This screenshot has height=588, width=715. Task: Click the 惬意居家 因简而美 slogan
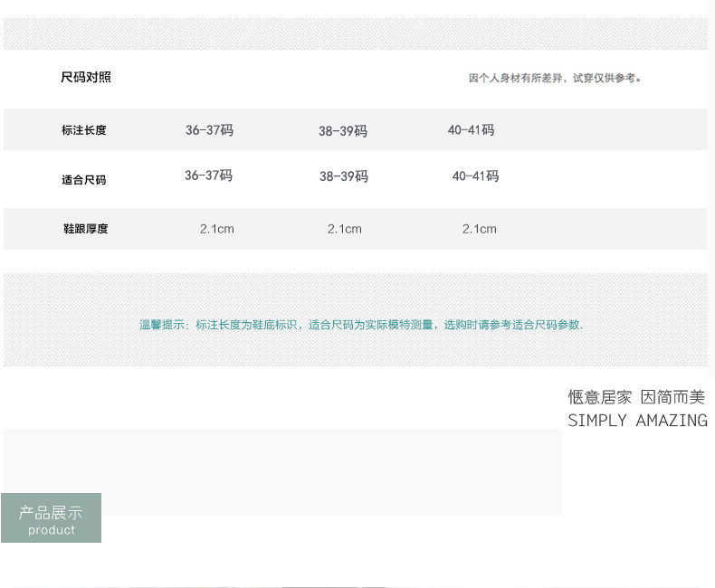[x=636, y=397]
